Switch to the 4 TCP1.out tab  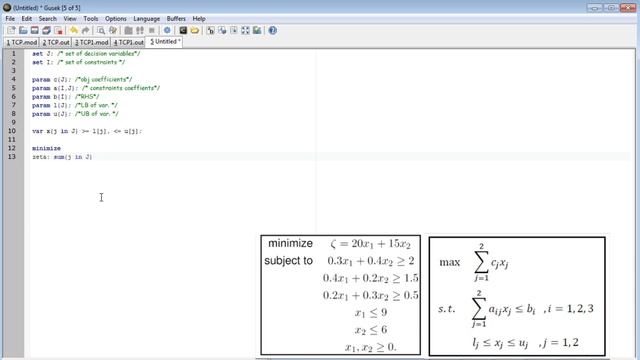128,42
